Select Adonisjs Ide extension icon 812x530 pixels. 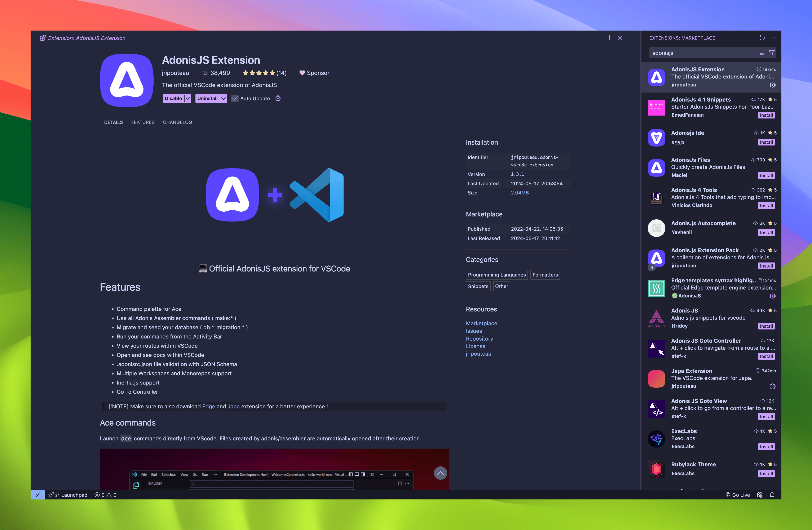(656, 138)
